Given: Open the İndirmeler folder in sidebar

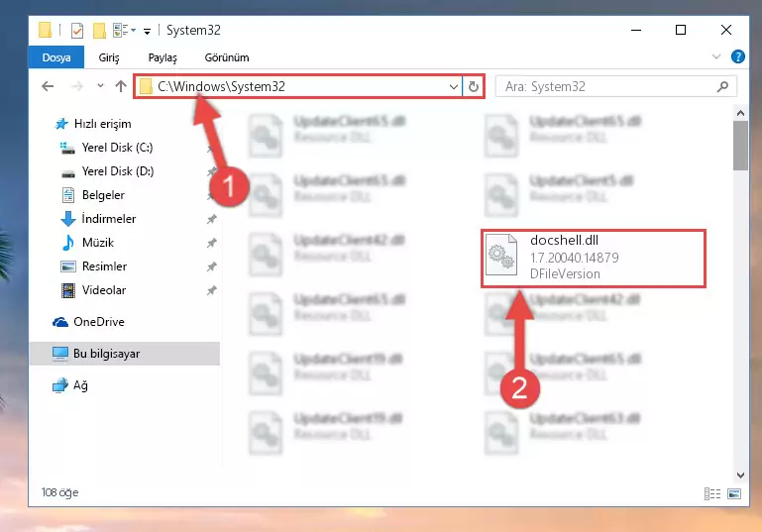Looking at the screenshot, I should point(109,219).
